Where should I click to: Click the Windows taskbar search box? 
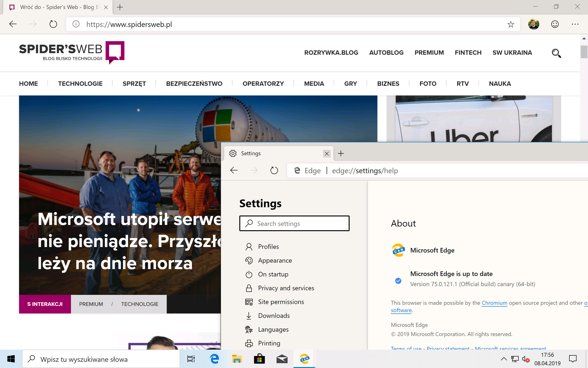(101, 359)
